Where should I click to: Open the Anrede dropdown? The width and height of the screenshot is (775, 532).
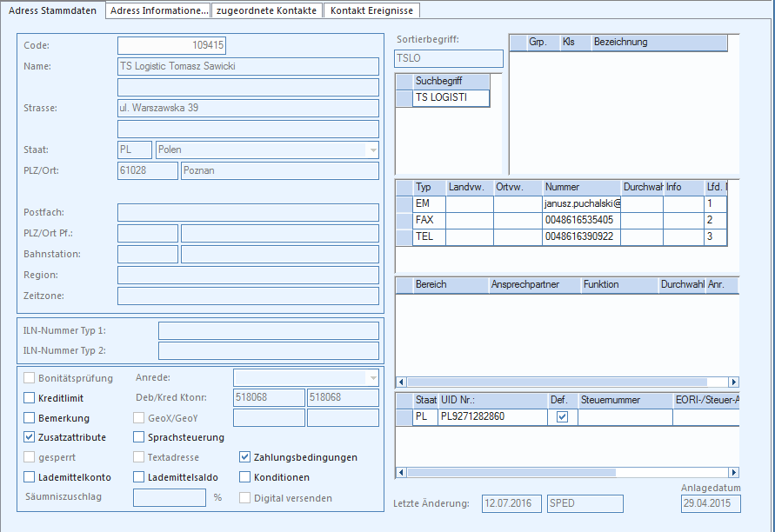click(373, 378)
